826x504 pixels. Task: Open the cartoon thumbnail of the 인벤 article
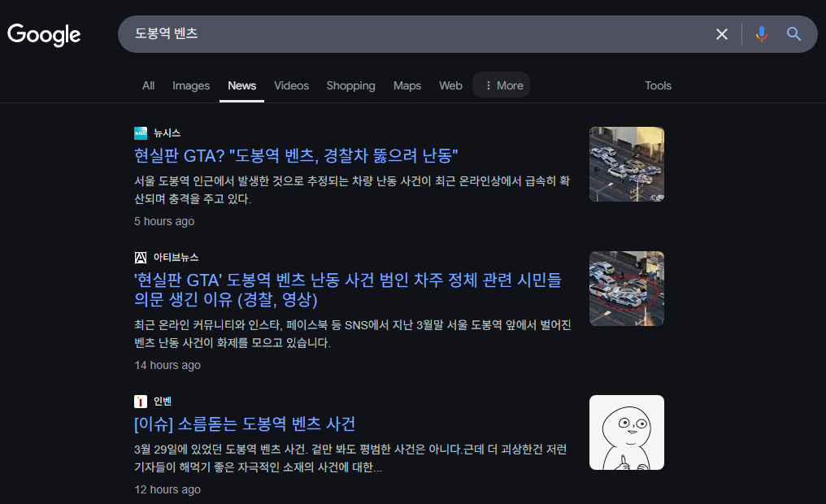(x=626, y=432)
